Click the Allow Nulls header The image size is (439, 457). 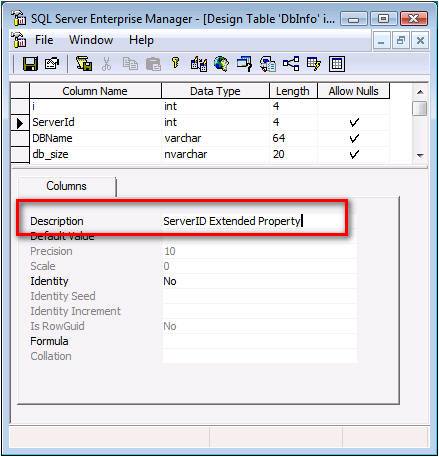coord(354,91)
